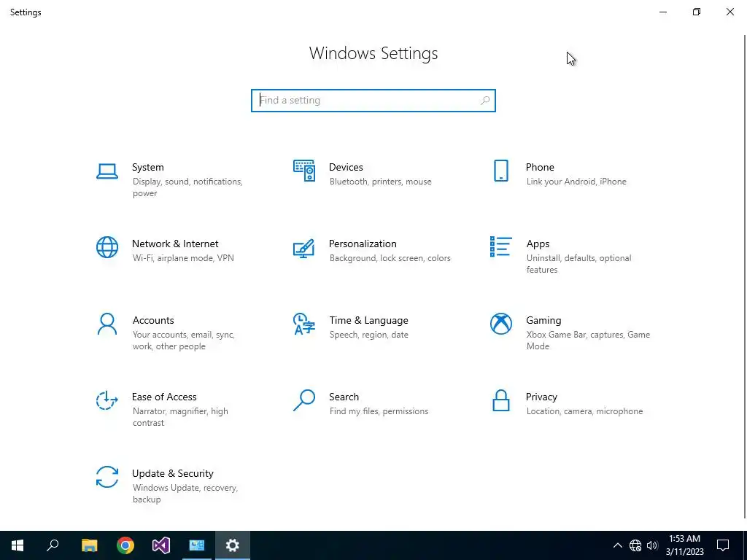This screenshot has width=747, height=560.
Task: Click 'Location, camera, microphone' text
Action: tap(584, 411)
